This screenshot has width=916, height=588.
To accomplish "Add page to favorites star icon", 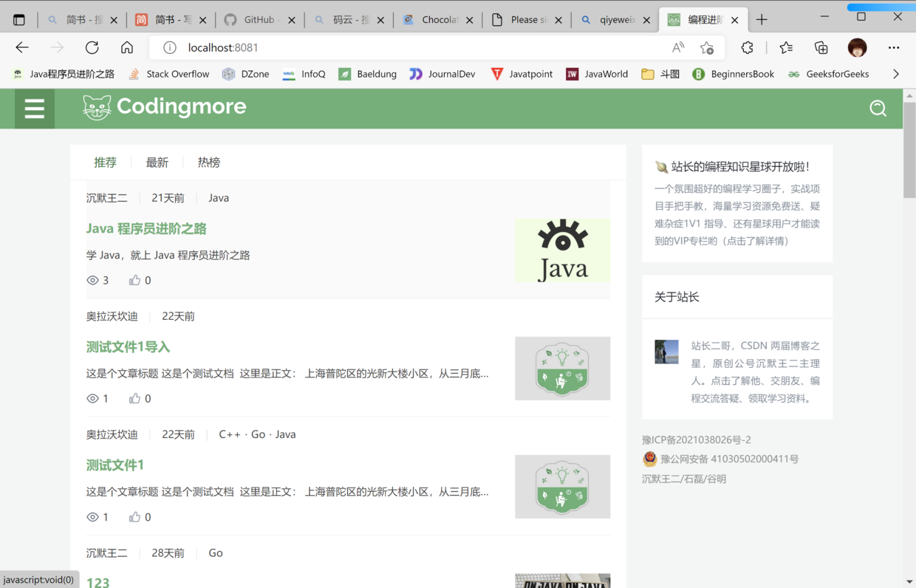I will (x=707, y=47).
